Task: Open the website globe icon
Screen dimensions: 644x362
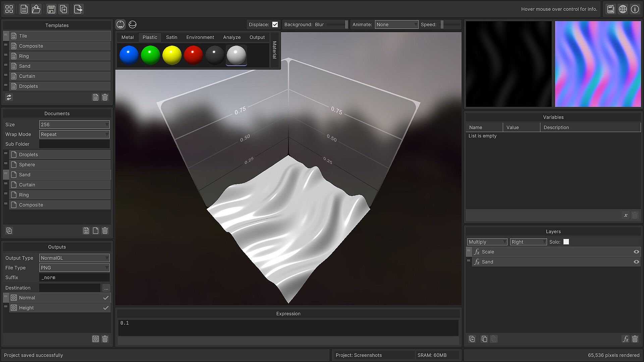Action: 623,9
